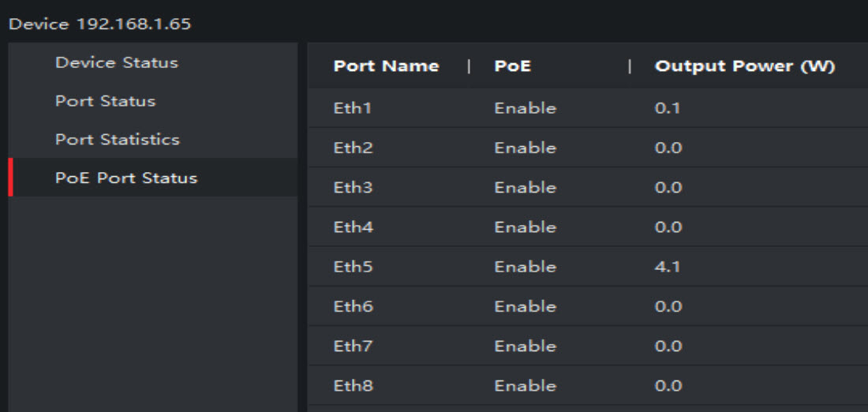Open Port Statistics menu item
This screenshot has width=868, height=412.
tap(118, 140)
